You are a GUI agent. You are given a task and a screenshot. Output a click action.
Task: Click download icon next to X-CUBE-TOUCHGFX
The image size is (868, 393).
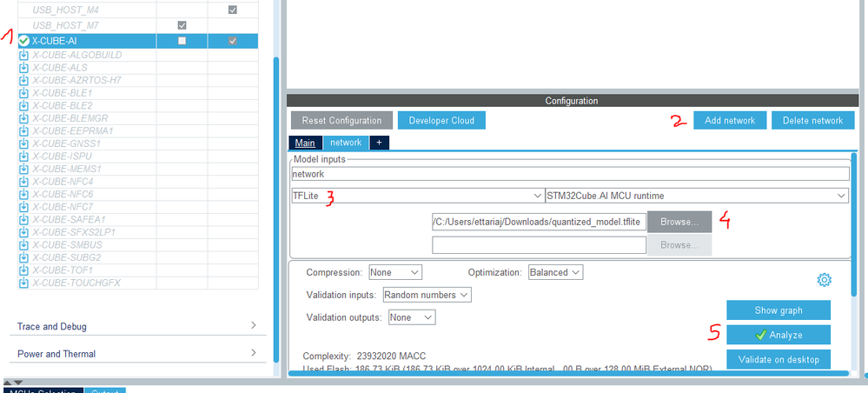pos(23,283)
